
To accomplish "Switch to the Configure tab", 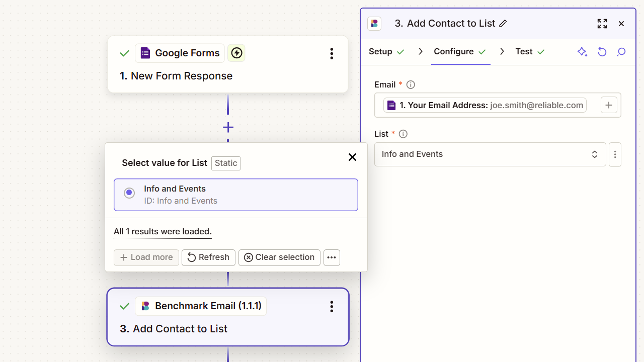I will coord(460,52).
